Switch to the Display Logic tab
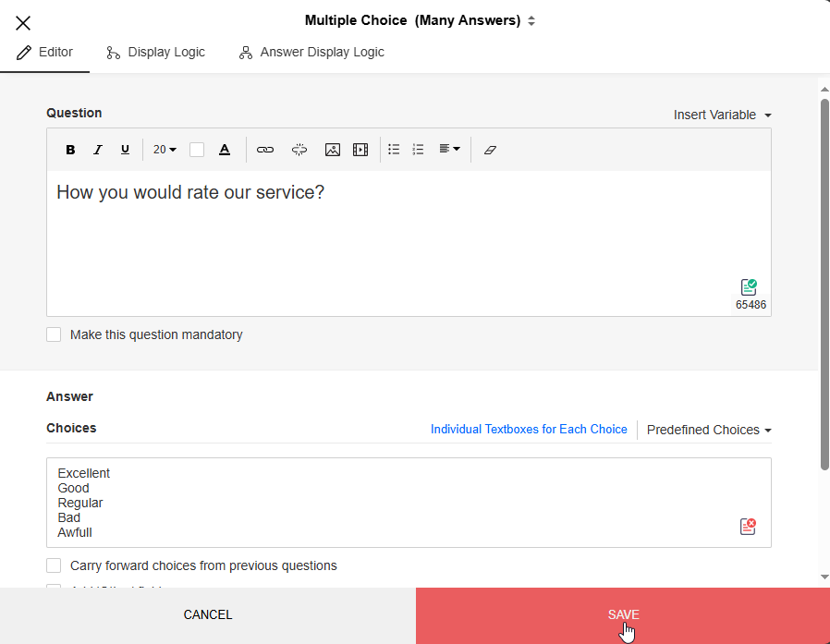Viewport: 830px width, 644px height. pyautogui.click(x=156, y=53)
